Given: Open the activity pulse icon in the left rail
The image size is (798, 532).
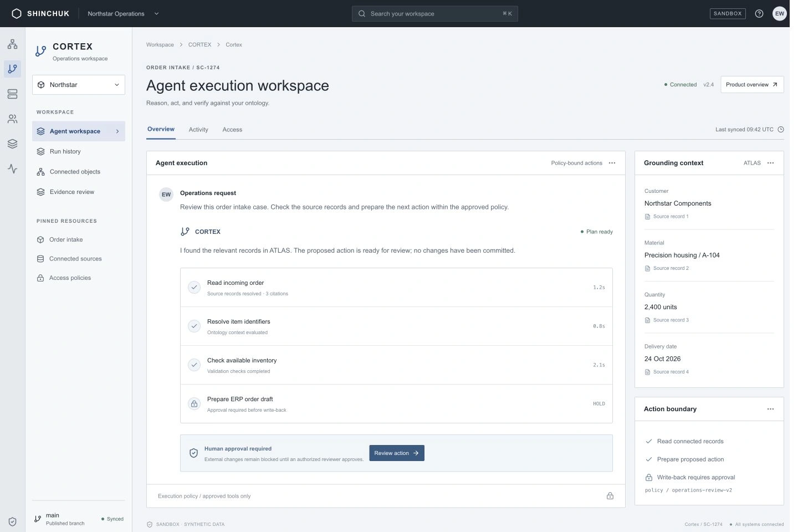Looking at the screenshot, I should pyautogui.click(x=12, y=168).
